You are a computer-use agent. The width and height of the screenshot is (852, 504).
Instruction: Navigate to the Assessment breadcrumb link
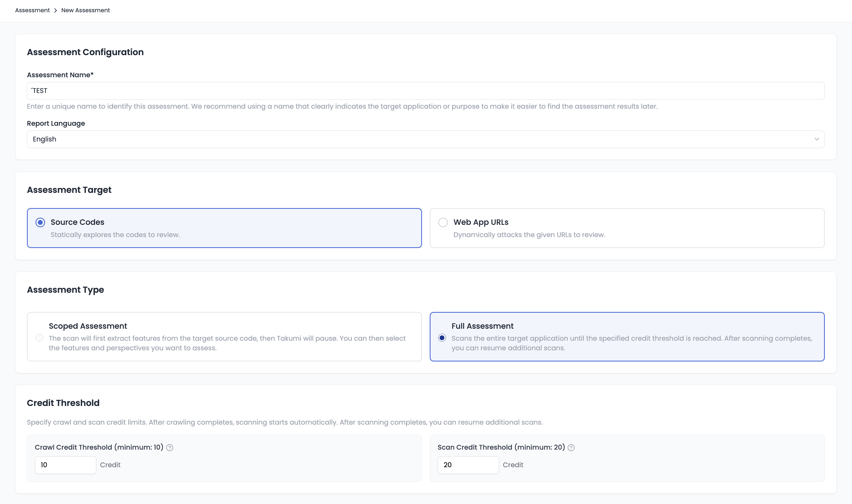(32, 10)
